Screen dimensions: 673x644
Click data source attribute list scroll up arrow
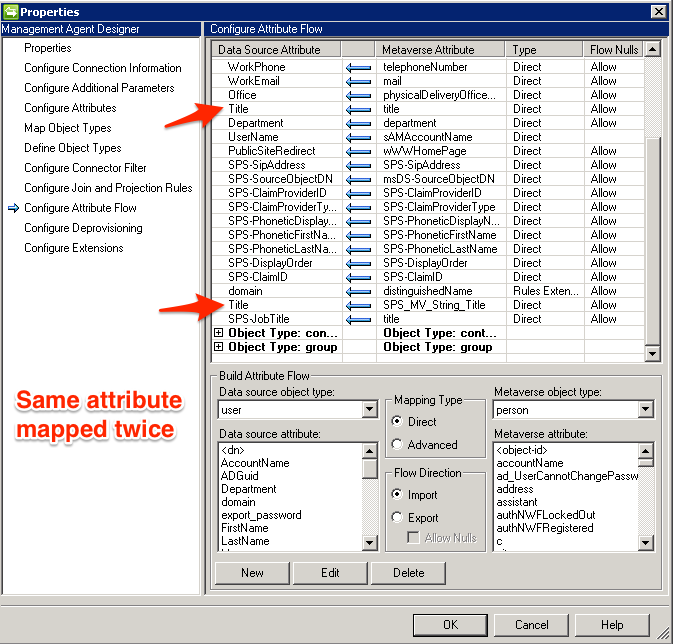369,451
